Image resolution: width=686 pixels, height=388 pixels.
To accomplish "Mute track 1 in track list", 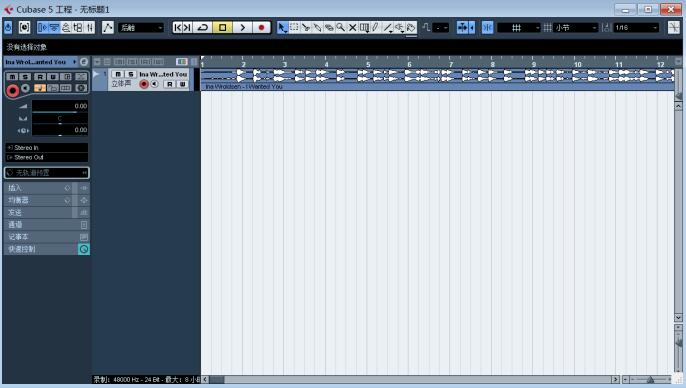I will coord(118,74).
